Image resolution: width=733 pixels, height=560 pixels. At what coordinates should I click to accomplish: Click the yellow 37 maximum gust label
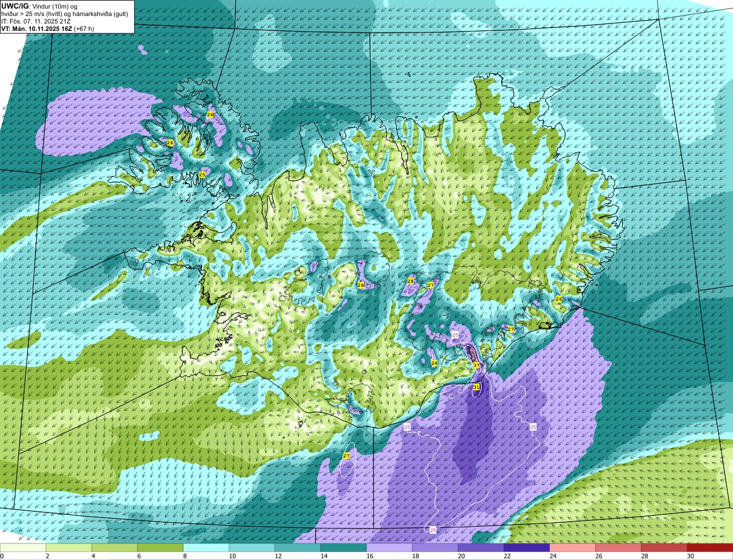pyautogui.click(x=476, y=365)
